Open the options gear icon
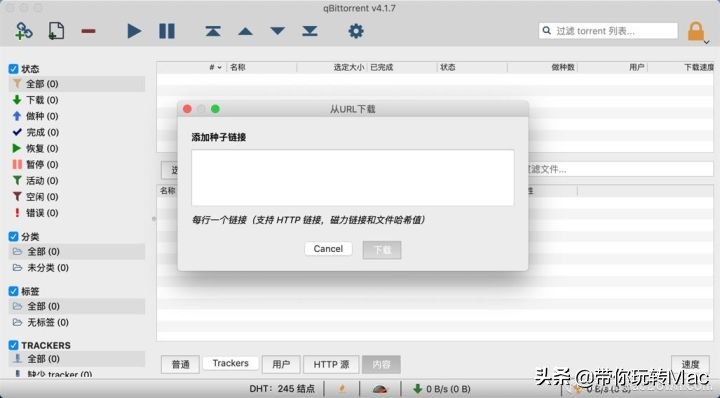The width and height of the screenshot is (720, 398). [356, 31]
